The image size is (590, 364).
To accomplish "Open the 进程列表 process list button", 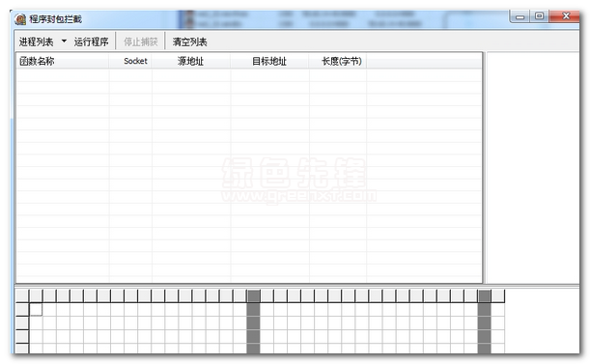I will coord(36,42).
